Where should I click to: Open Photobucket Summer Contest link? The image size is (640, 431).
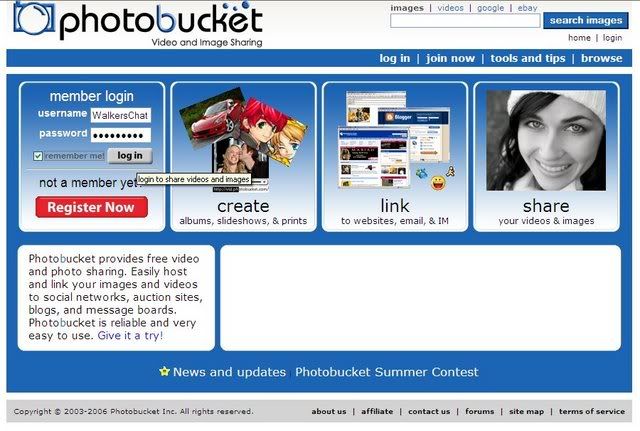387,372
